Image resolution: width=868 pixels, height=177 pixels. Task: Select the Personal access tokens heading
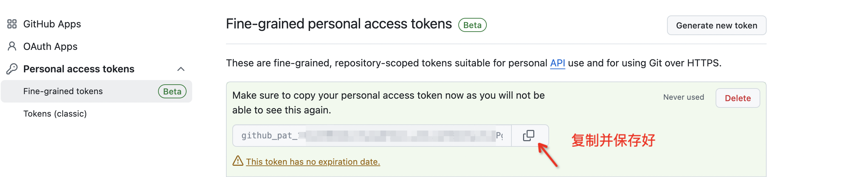(79, 69)
